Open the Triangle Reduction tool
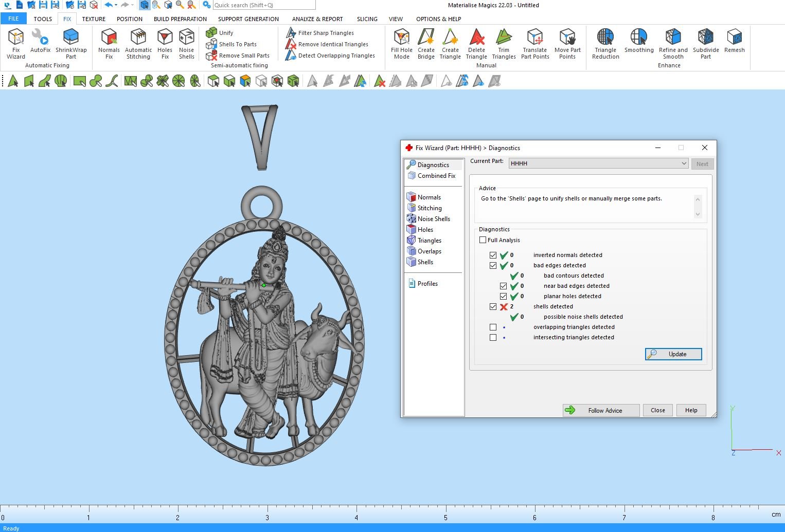 pos(605,44)
